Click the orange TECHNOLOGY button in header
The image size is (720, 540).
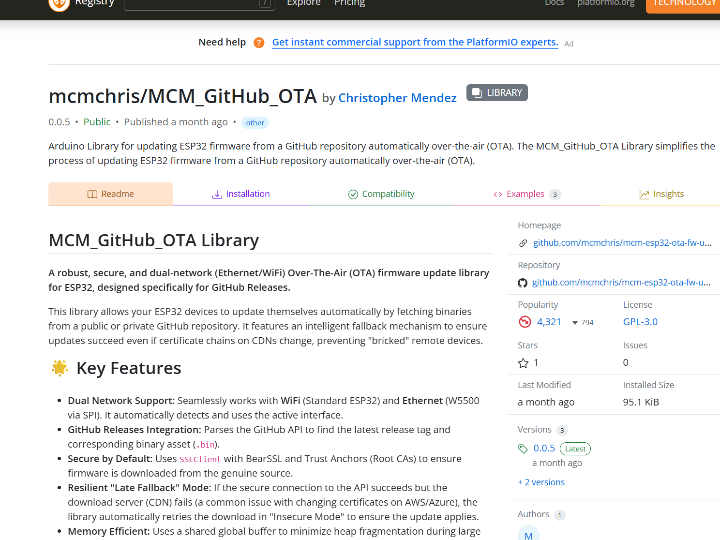(x=683, y=4)
